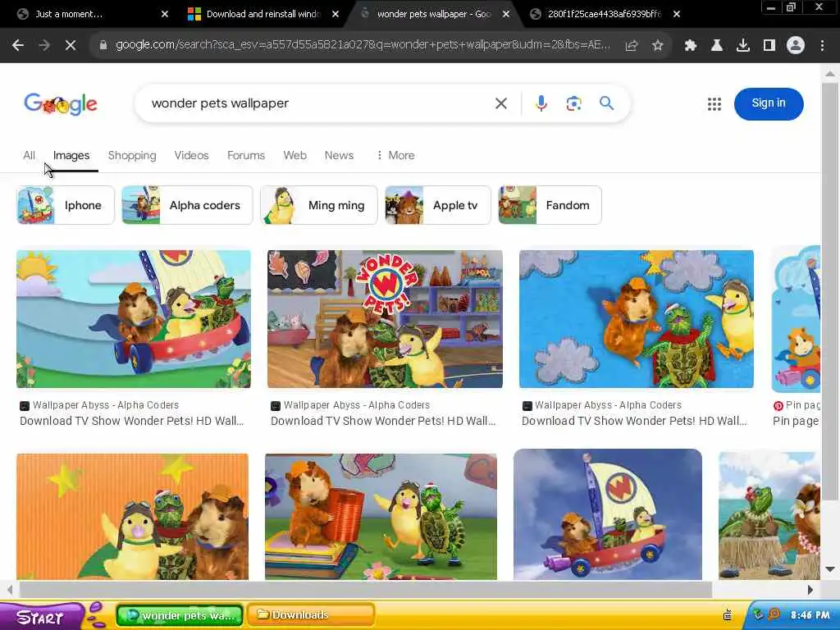
Task: Click the system tray clock showing 8:46 PM
Action: click(810, 615)
